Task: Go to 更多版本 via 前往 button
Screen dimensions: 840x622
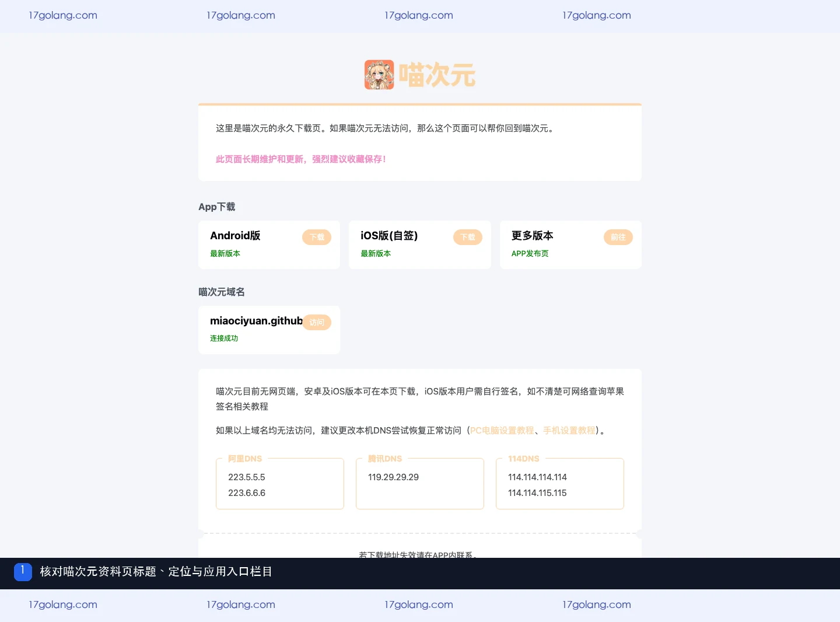Action: (x=618, y=237)
